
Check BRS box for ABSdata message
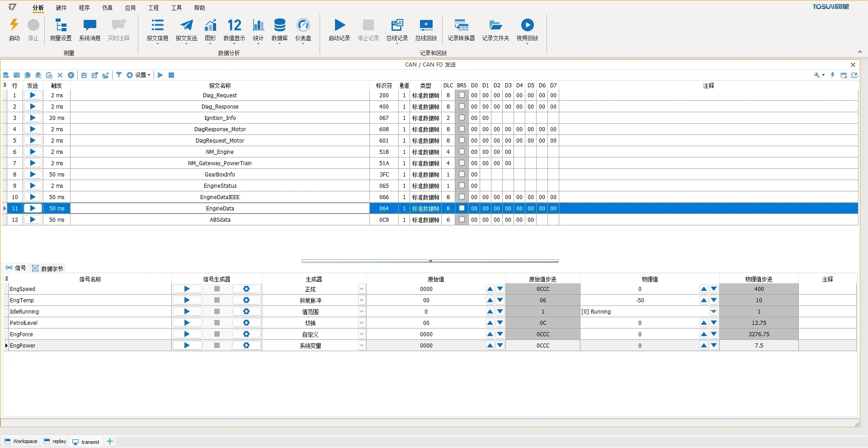(x=462, y=219)
